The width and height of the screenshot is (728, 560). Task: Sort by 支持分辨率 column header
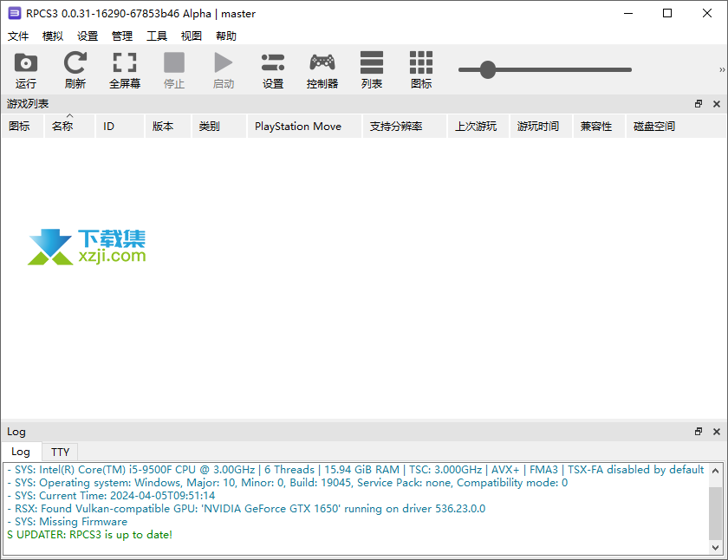coord(405,127)
